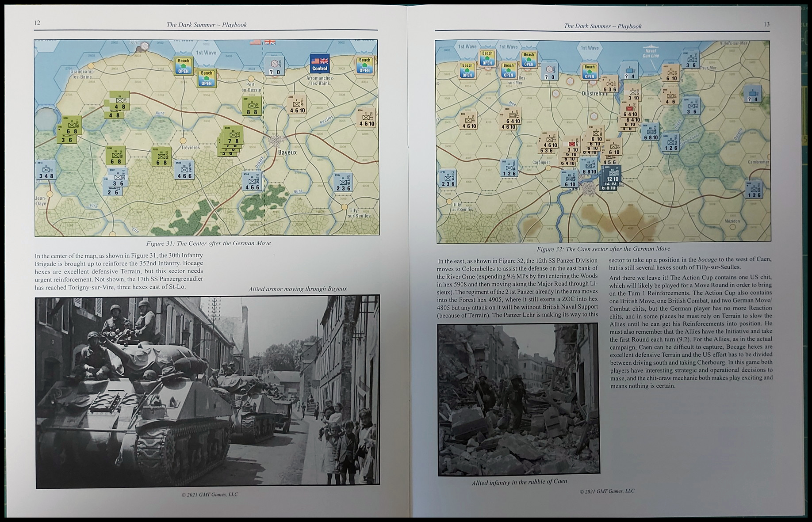
Task: Select the red-symbol '3 10' counter in Figure 32
Action: [x=572, y=145]
